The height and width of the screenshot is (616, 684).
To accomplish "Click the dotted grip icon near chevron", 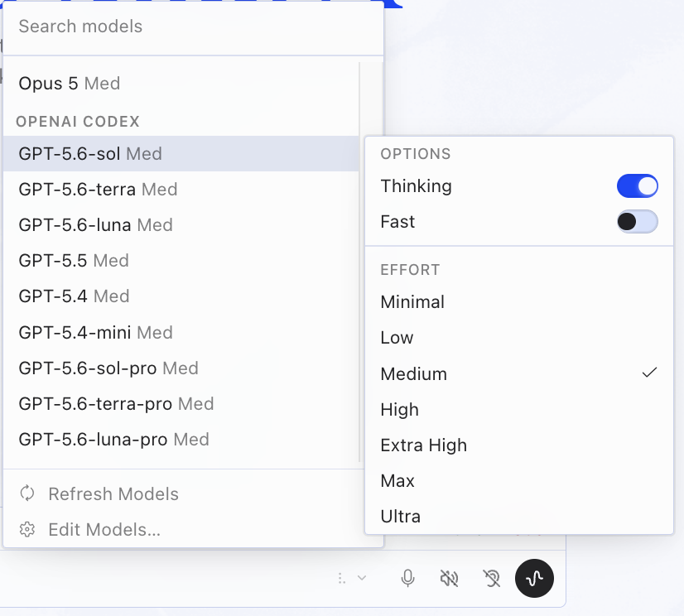I will click(341, 579).
